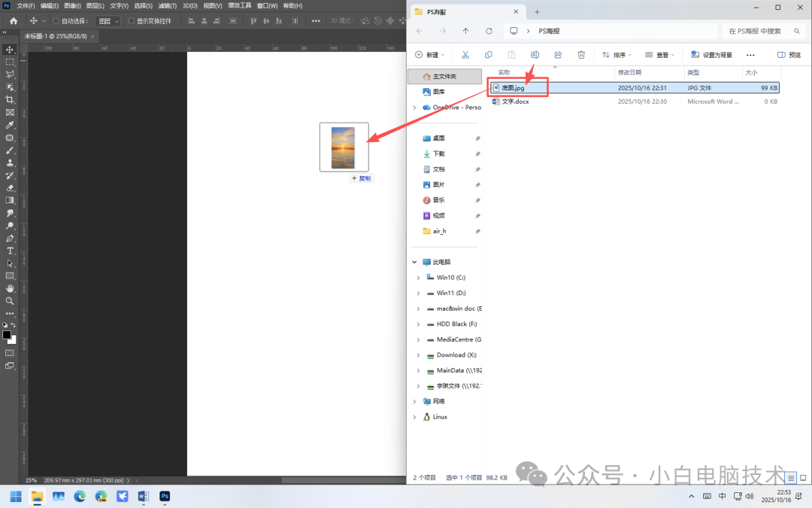Go up one folder level in Explorer
Viewport: 812px width, 508px height.
coord(465,31)
